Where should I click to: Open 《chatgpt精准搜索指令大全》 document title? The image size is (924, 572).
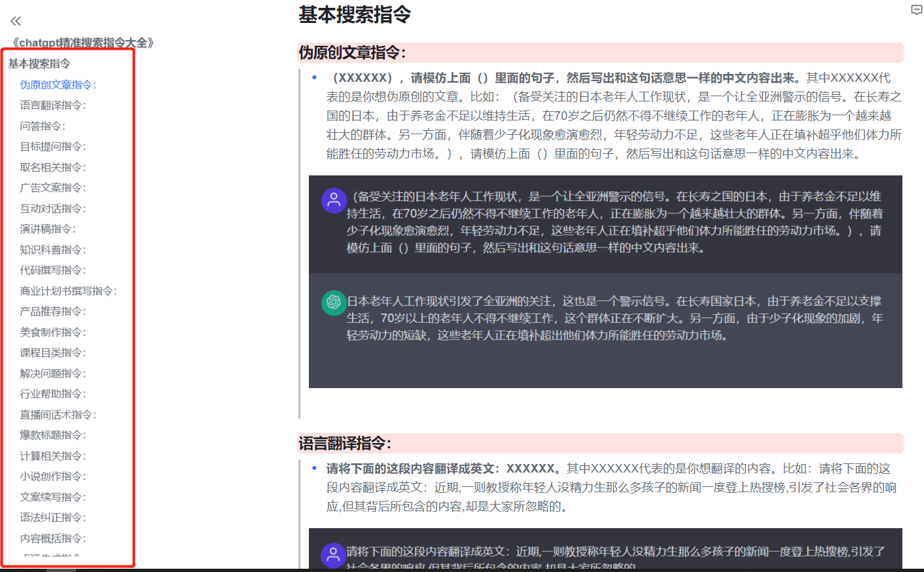82,43
